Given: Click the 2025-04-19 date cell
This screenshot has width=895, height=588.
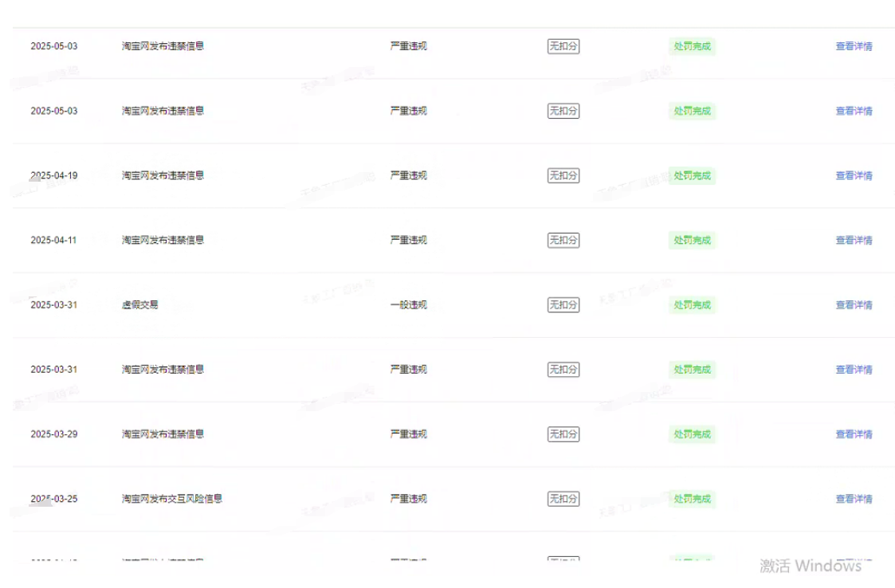Looking at the screenshot, I should 54,175.
